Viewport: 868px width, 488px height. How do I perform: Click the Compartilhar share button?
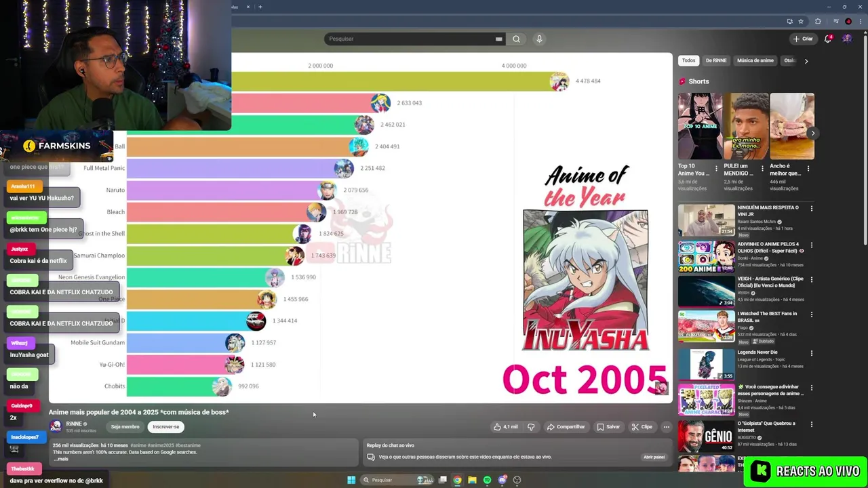(566, 427)
